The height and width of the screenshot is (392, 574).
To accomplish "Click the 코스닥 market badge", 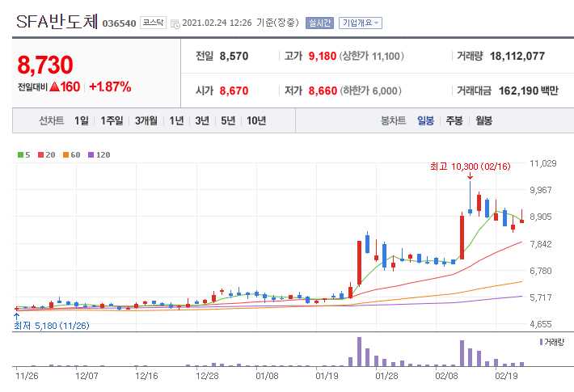I will coord(153,23).
